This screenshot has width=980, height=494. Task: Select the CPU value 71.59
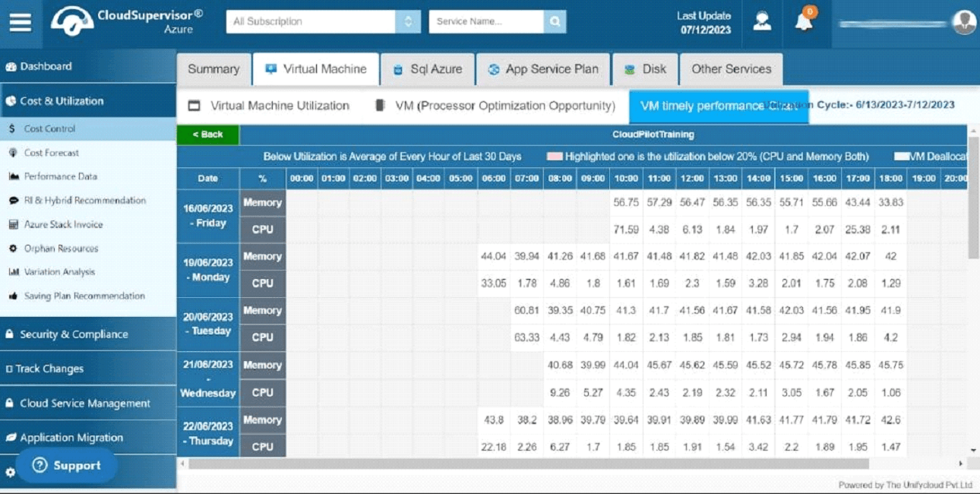[626, 230]
